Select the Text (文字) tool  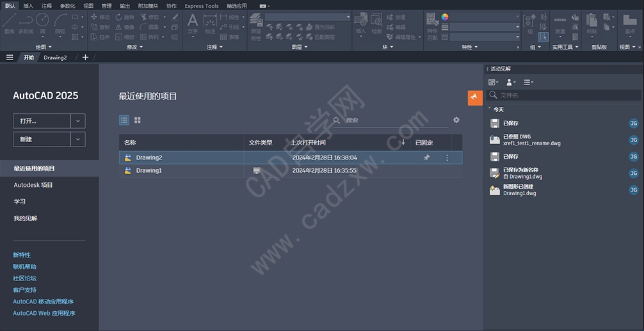click(x=193, y=24)
